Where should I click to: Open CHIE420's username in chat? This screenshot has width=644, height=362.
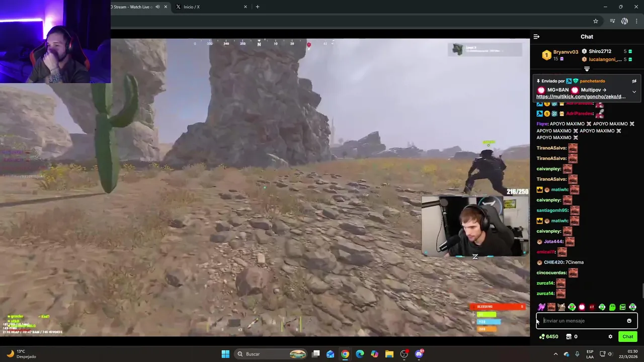click(x=553, y=262)
